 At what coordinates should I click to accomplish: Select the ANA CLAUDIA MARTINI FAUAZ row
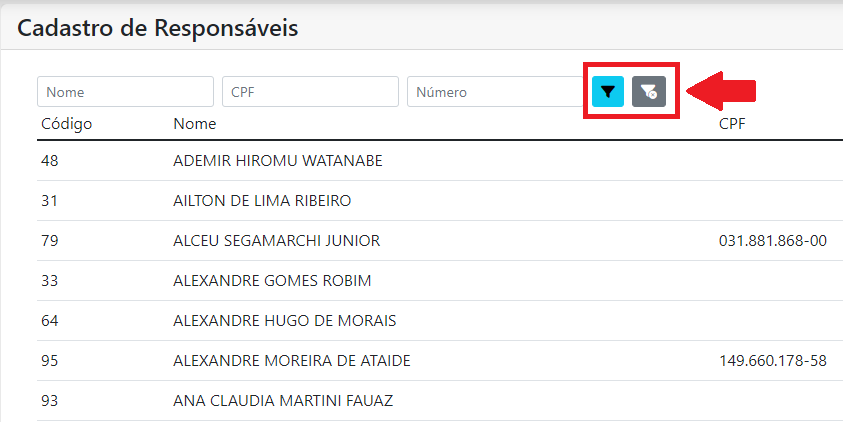[x=440, y=401]
